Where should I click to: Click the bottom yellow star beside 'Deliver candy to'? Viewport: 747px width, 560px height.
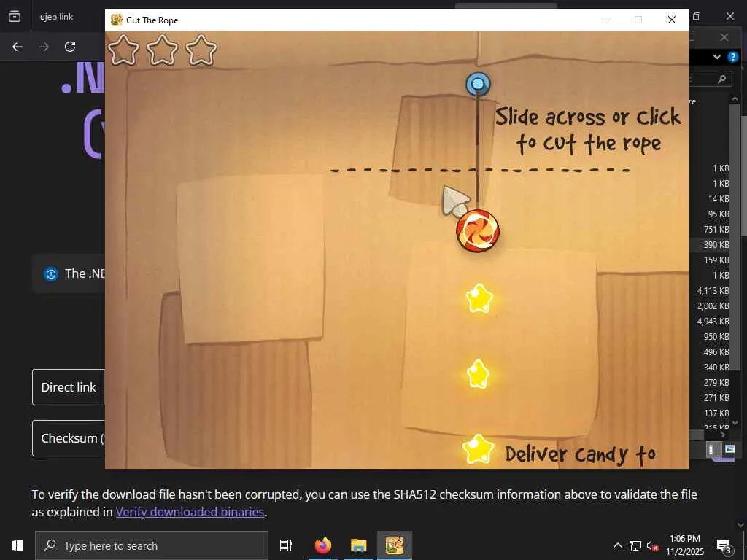[x=478, y=448]
